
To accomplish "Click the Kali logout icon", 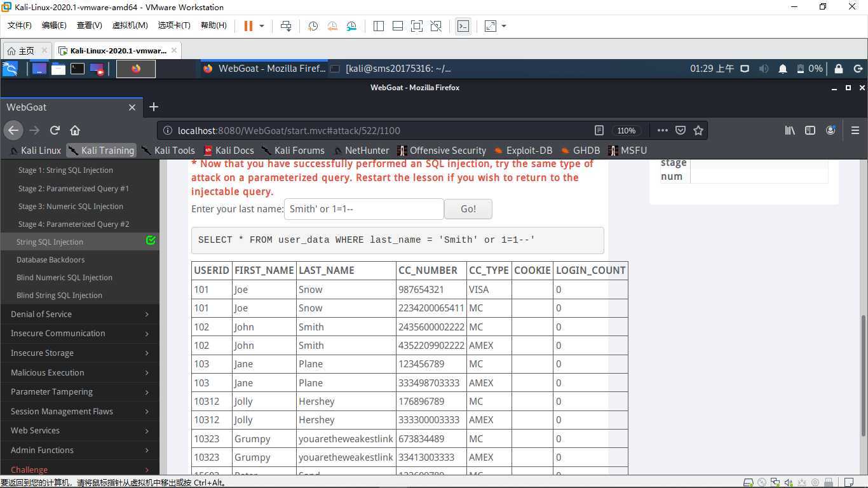I will pos(858,69).
